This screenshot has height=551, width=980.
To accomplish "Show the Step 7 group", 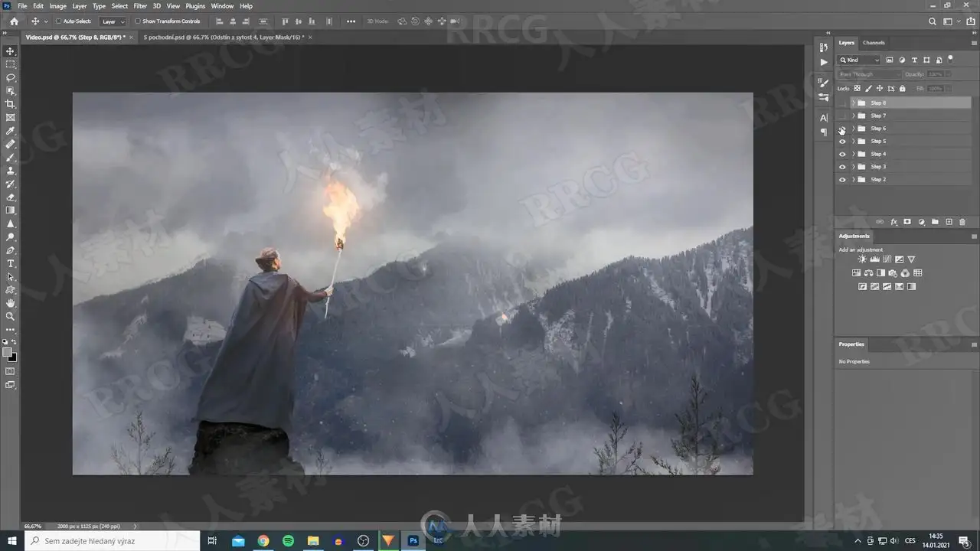I will pos(842,116).
